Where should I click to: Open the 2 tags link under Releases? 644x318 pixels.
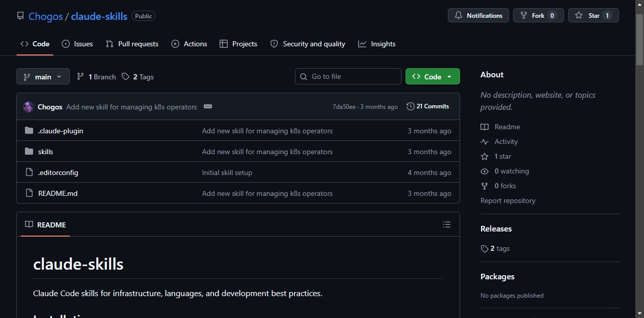click(495, 248)
